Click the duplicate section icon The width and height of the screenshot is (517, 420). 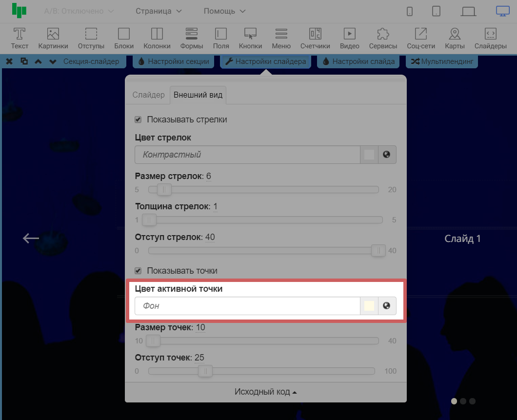click(24, 61)
